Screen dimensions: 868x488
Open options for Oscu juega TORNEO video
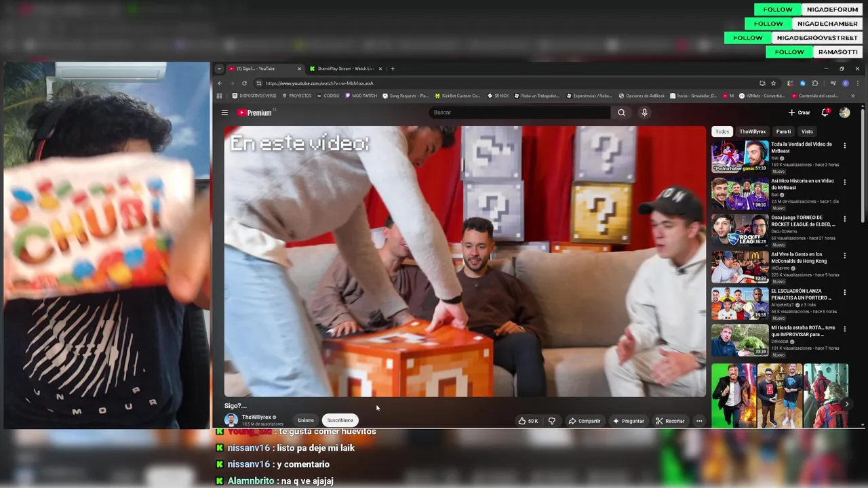[845, 219]
